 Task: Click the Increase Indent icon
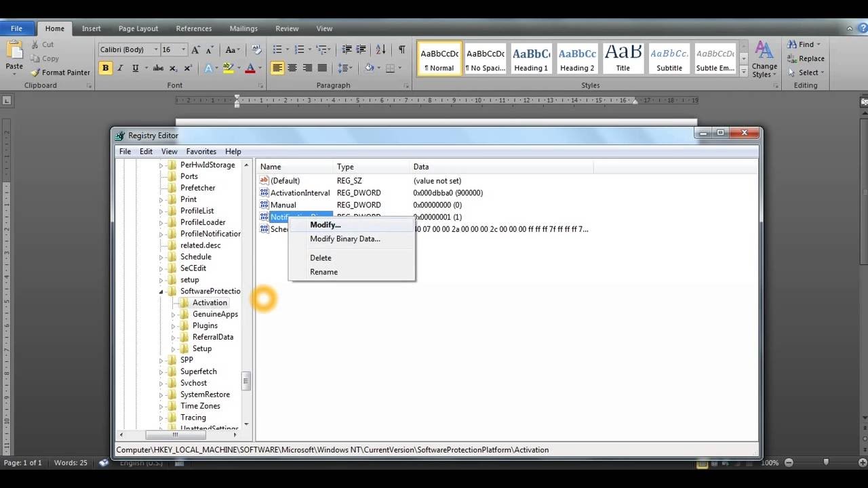tap(362, 49)
